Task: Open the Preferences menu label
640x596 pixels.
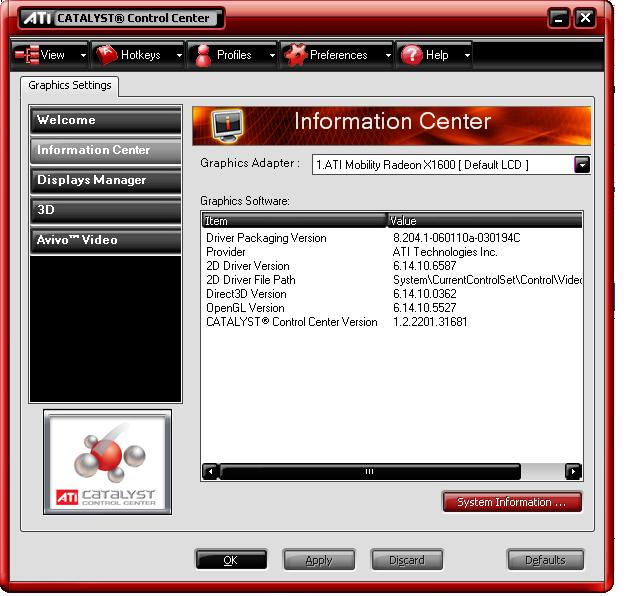Action: tap(338, 55)
